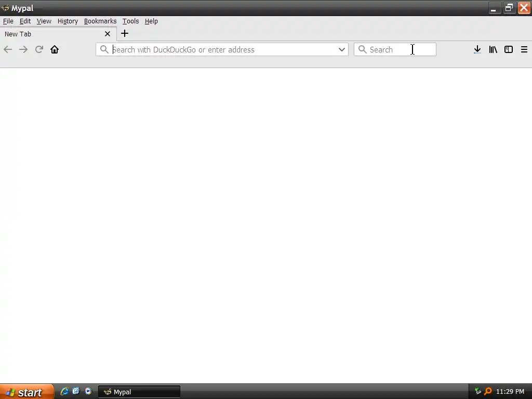Click the 11:29 PM clock
Image resolution: width=532 pixels, height=399 pixels.
[510, 392]
